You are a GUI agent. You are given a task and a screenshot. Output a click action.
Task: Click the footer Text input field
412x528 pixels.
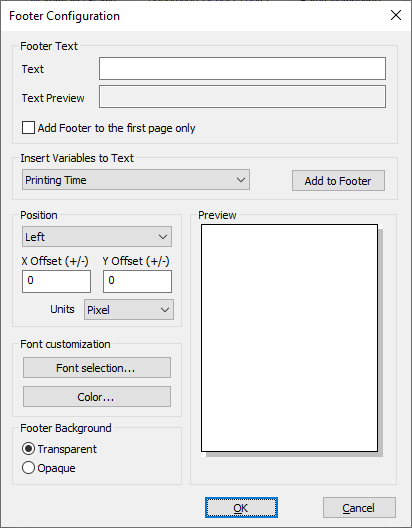[x=242, y=68]
